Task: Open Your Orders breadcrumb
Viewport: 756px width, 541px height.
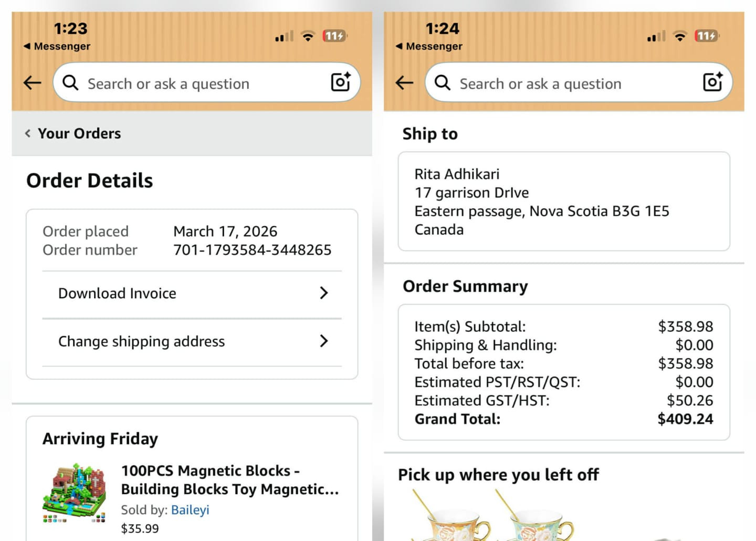Action: click(79, 133)
